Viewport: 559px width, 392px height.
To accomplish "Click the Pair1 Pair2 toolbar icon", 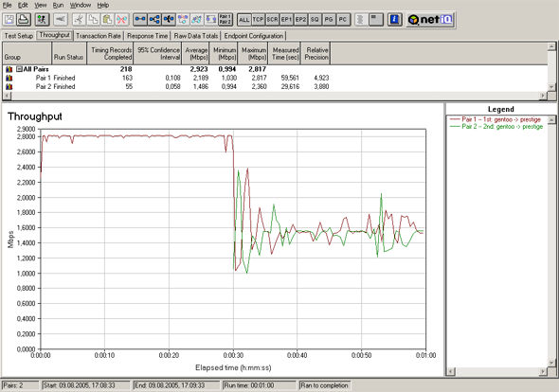I will [x=225, y=19].
